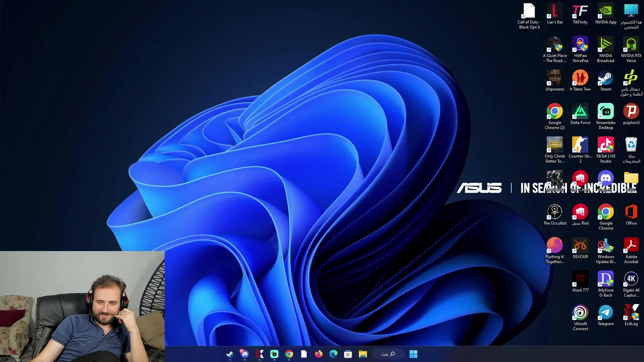Open the TikFinity desktop shortcut

580,14
